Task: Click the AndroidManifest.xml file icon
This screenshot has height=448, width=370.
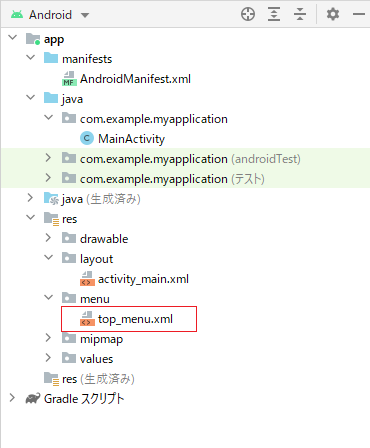Action: click(x=69, y=79)
